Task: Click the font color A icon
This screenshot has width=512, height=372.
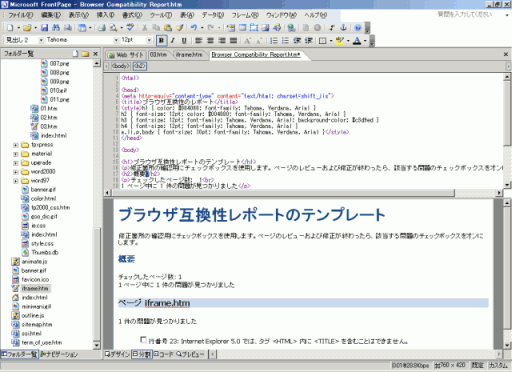Action: pyautogui.click(x=357, y=41)
